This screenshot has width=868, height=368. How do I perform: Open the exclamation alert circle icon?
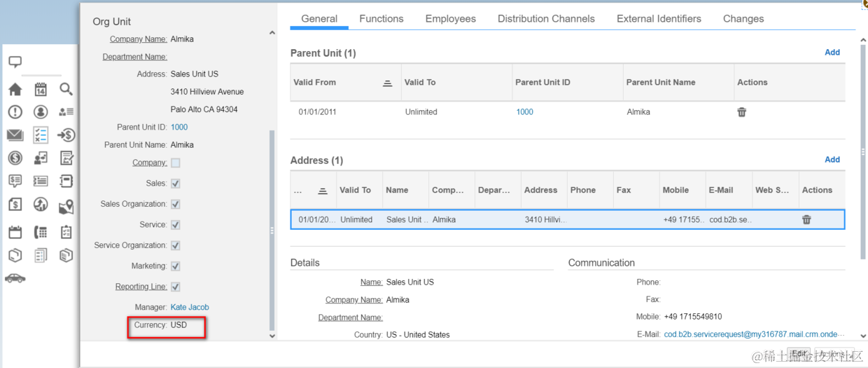click(x=15, y=112)
